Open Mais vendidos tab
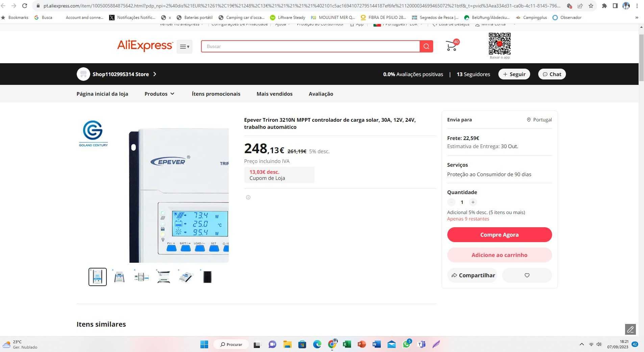The width and height of the screenshot is (644, 352). coord(274,94)
